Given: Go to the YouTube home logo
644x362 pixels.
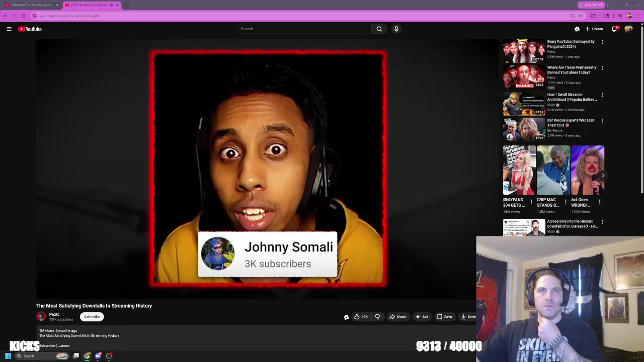Looking at the screenshot, I should pos(30,29).
